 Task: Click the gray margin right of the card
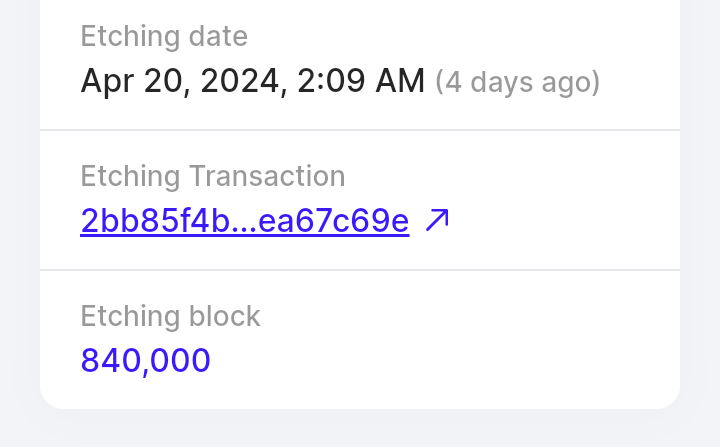[700, 200]
